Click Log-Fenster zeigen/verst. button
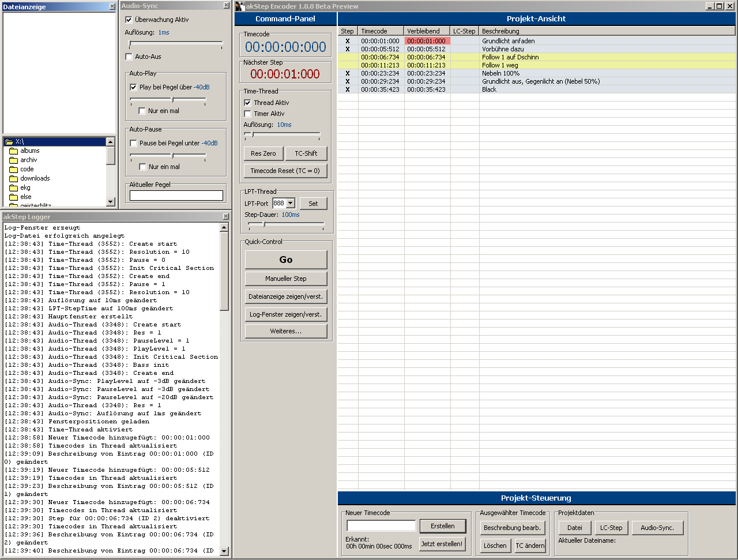This screenshot has height=560, width=738. 286,314
